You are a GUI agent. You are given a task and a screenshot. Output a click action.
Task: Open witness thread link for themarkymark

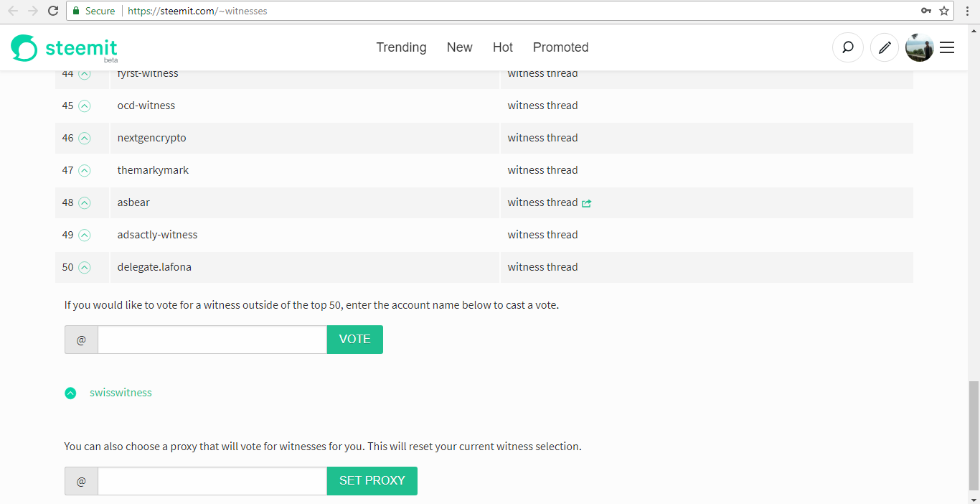pyautogui.click(x=542, y=170)
